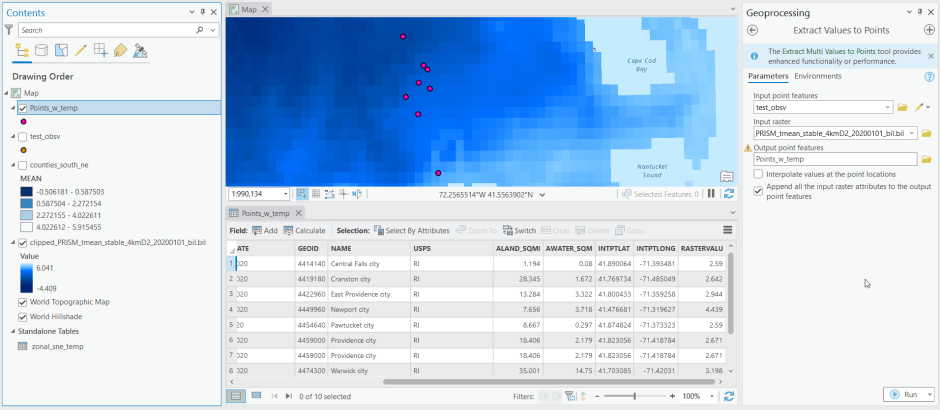
Task: Browse for output point features location
Action: pos(926,159)
